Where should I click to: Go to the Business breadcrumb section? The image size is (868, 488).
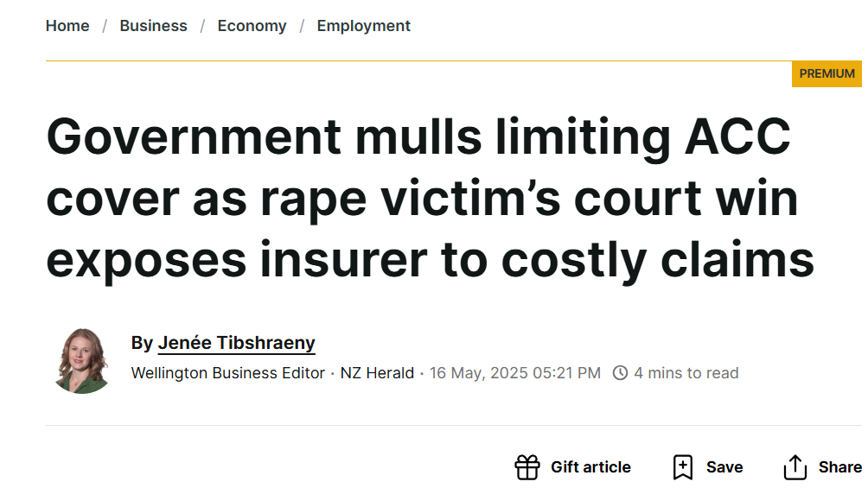(x=153, y=26)
